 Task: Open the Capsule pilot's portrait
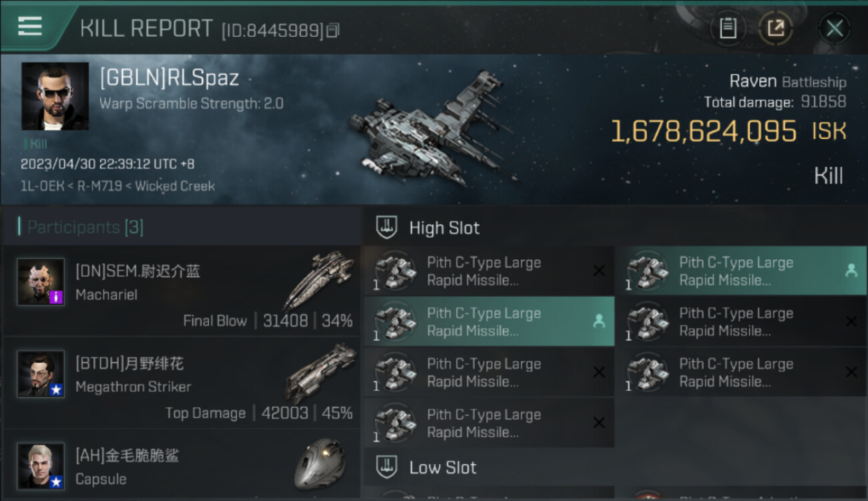[41, 466]
